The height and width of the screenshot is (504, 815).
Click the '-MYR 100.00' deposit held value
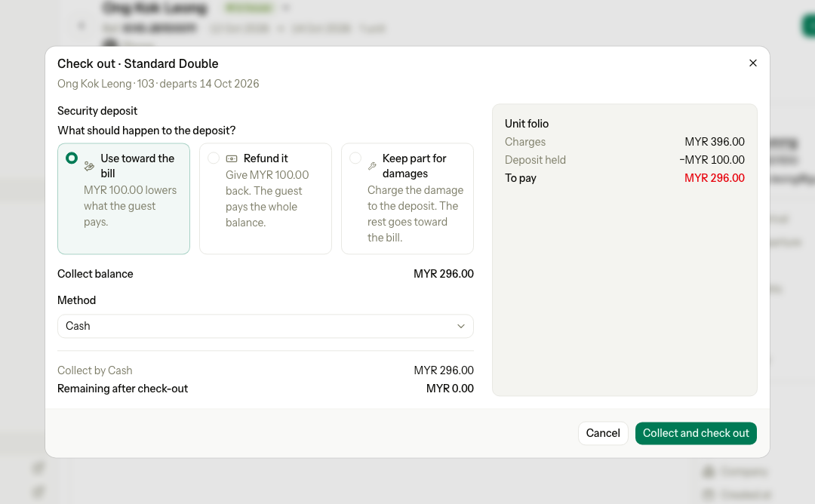(x=712, y=160)
